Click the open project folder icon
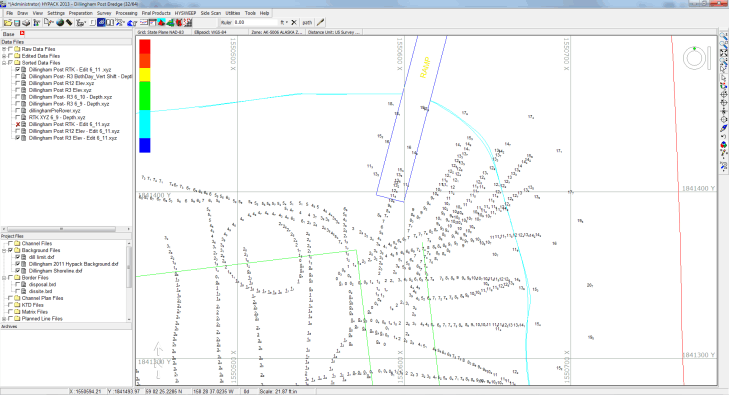 7,23
